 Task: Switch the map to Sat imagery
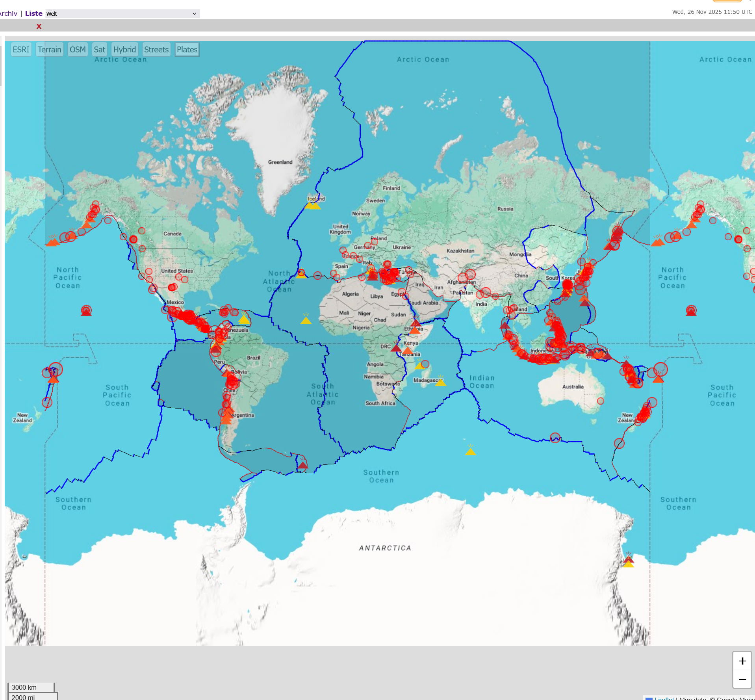pos(99,50)
